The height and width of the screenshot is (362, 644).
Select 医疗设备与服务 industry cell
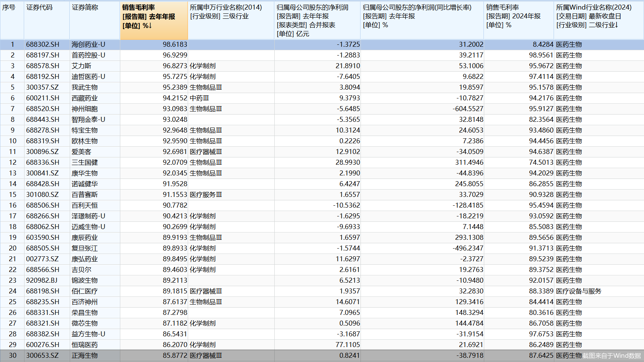coord(578,291)
